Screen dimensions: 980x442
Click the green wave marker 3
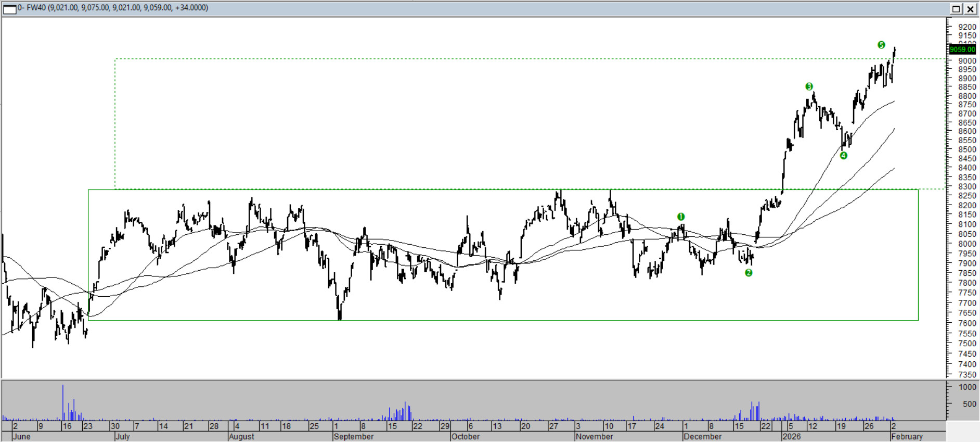click(809, 86)
